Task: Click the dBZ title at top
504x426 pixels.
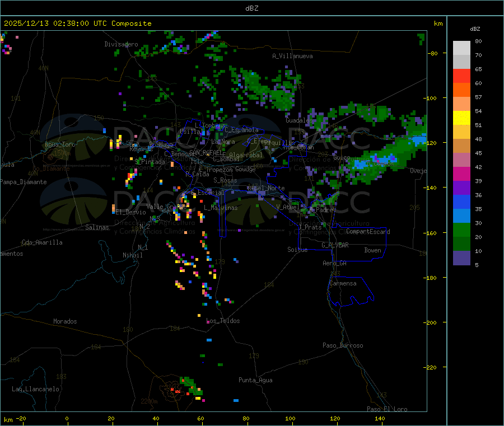Action: [x=251, y=8]
